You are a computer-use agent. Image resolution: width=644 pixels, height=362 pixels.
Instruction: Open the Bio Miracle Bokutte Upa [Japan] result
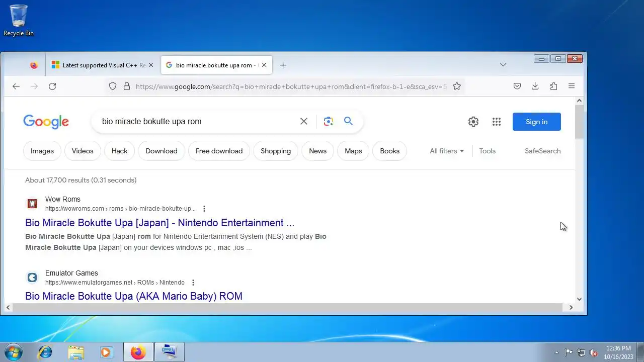160,223
